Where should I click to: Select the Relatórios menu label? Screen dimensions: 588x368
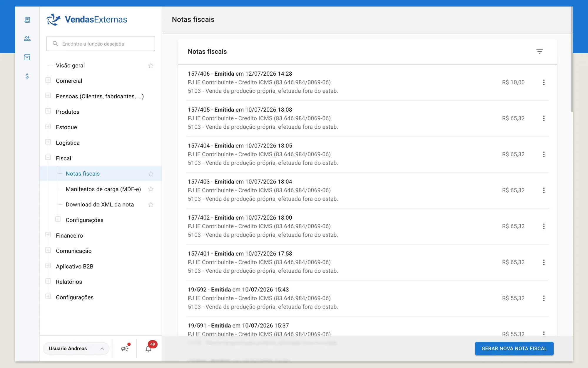pos(69,282)
